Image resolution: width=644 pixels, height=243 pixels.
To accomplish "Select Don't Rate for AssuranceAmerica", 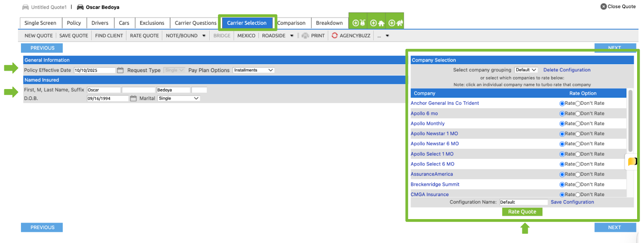I will pos(578,174).
